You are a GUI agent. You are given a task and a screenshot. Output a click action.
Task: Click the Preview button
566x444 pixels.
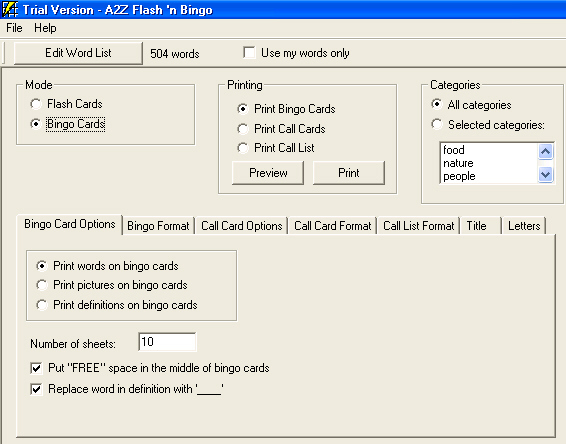[268, 173]
